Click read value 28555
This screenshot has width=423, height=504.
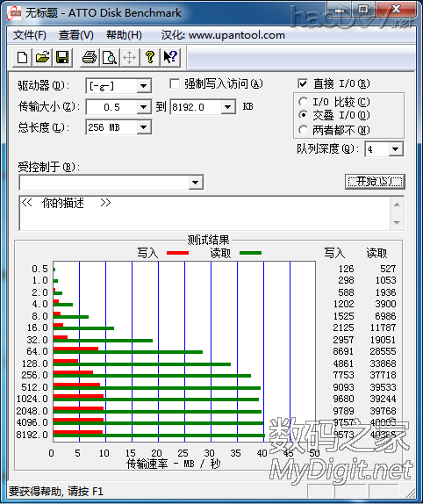click(x=383, y=351)
